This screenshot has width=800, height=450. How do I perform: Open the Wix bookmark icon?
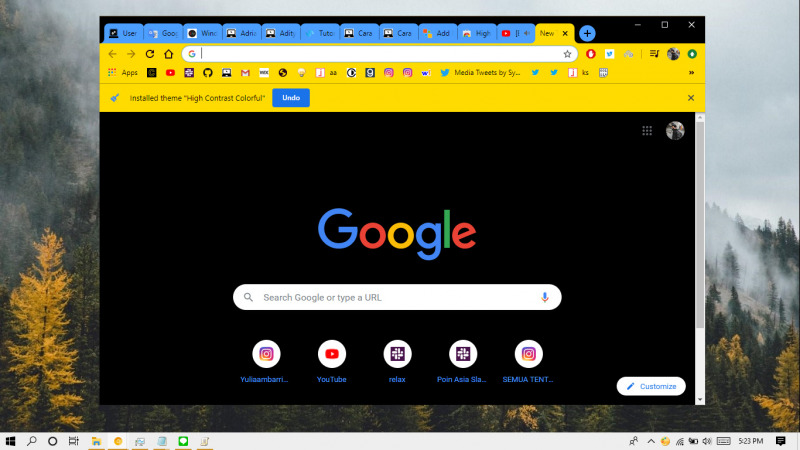(x=264, y=73)
